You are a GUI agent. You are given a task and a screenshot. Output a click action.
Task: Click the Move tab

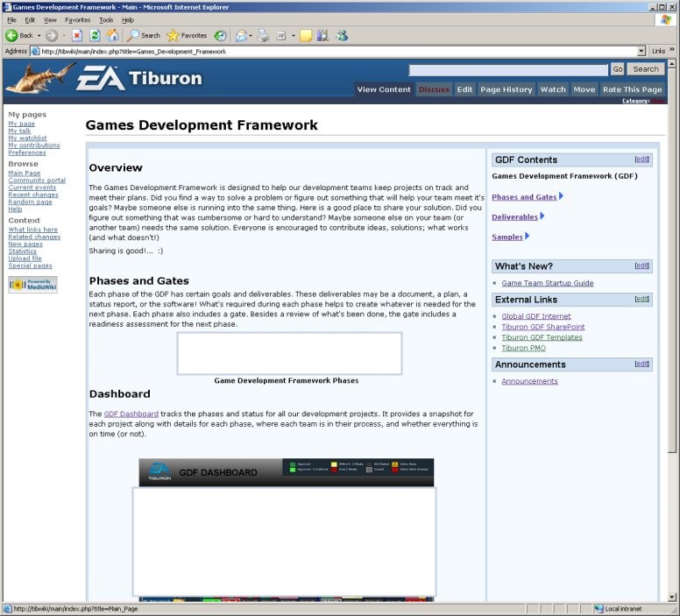click(584, 89)
